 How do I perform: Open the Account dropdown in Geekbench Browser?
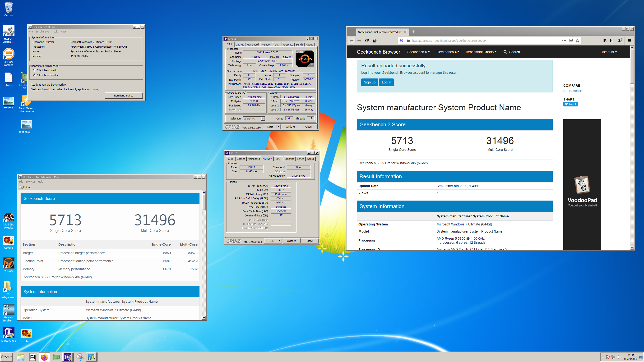click(x=609, y=52)
